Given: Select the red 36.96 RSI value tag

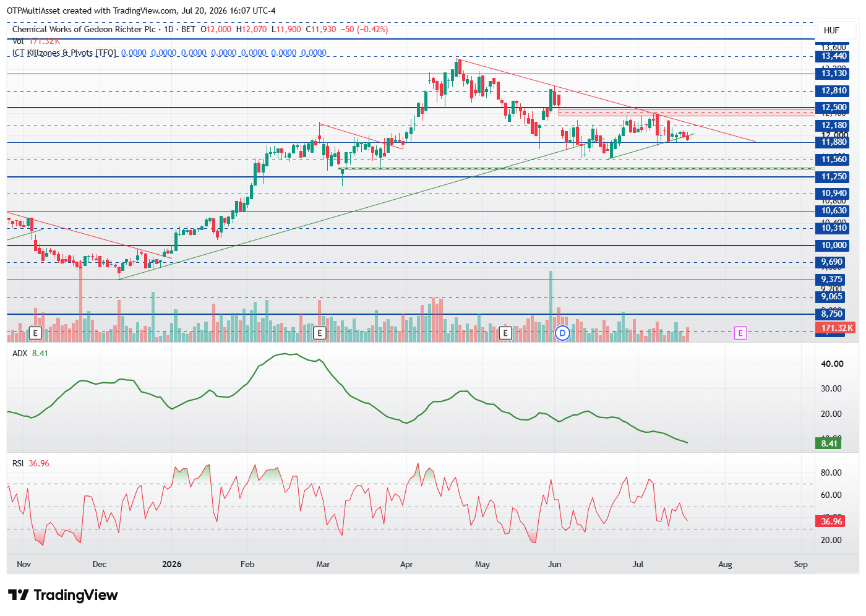Looking at the screenshot, I should tap(831, 521).
